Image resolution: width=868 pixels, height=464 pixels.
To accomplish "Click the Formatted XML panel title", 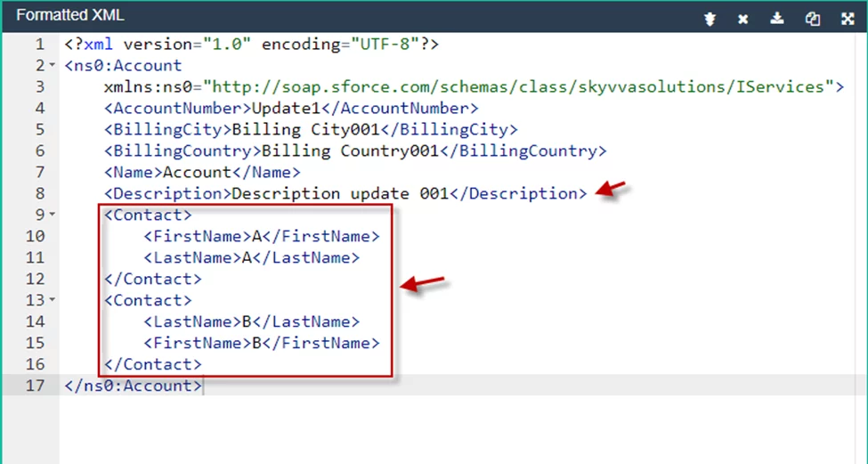I will tap(70, 16).
